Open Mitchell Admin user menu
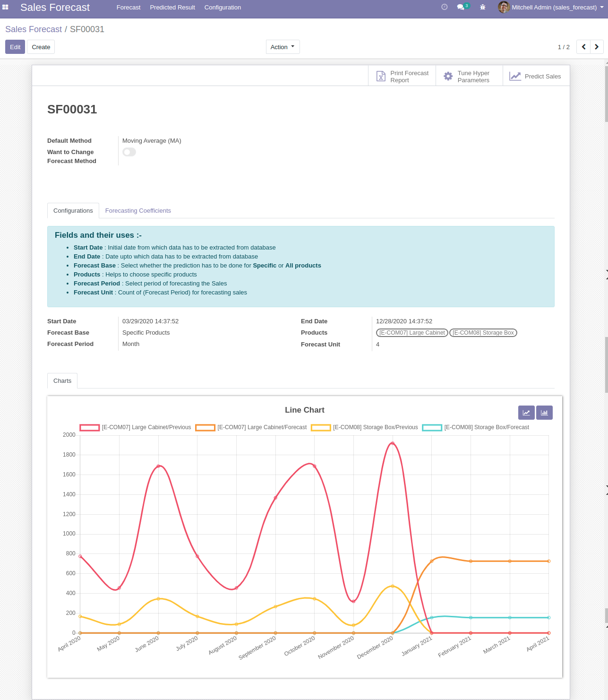This screenshot has width=608, height=700. (x=551, y=7)
